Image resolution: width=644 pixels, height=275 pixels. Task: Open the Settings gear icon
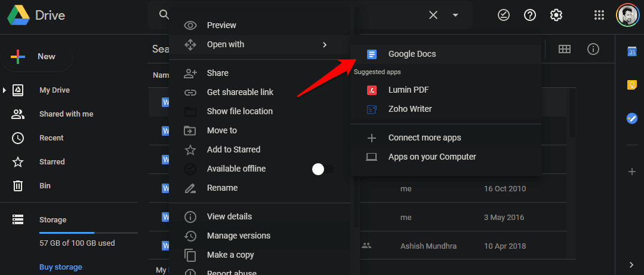pos(556,15)
